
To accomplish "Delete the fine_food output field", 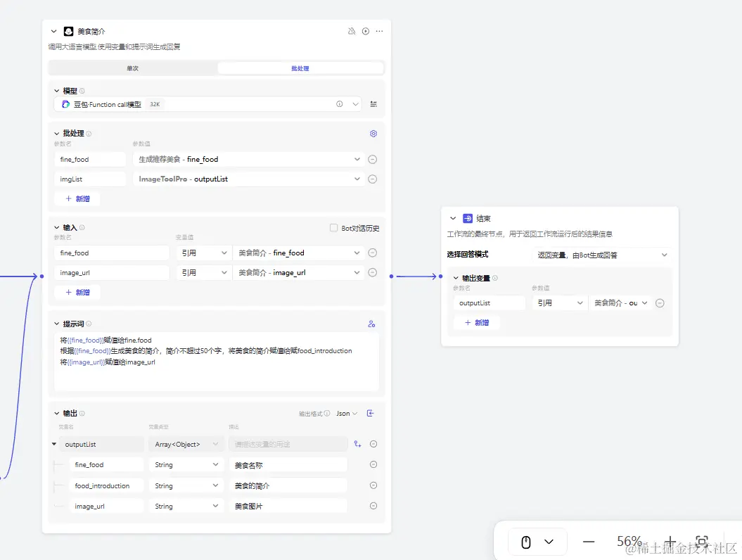I will coord(373,465).
